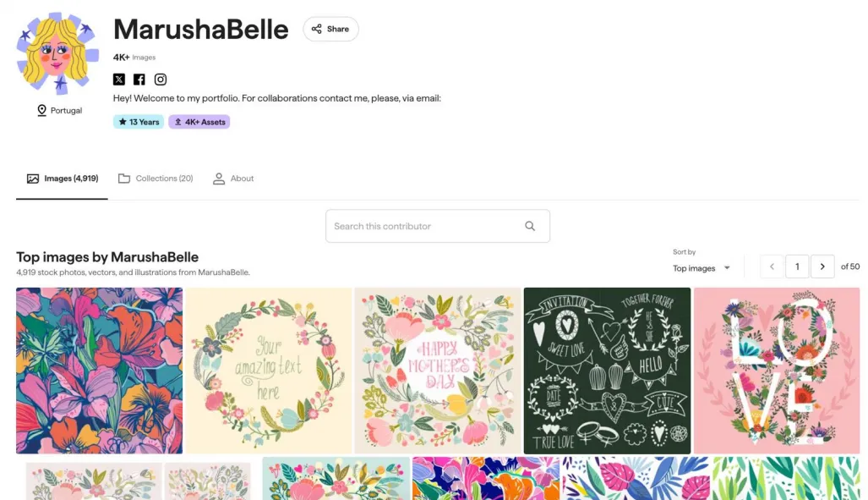Click the 13 Years badge

[x=139, y=122]
